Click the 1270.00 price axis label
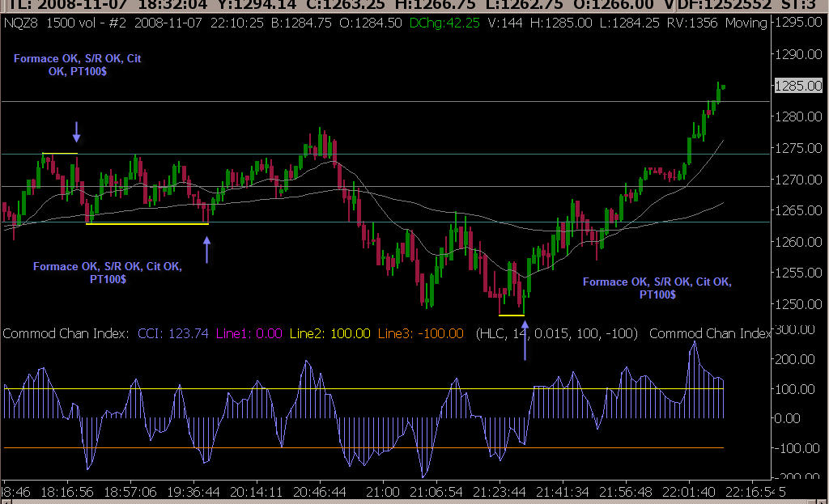The height and width of the screenshot is (504, 829). [x=798, y=180]
